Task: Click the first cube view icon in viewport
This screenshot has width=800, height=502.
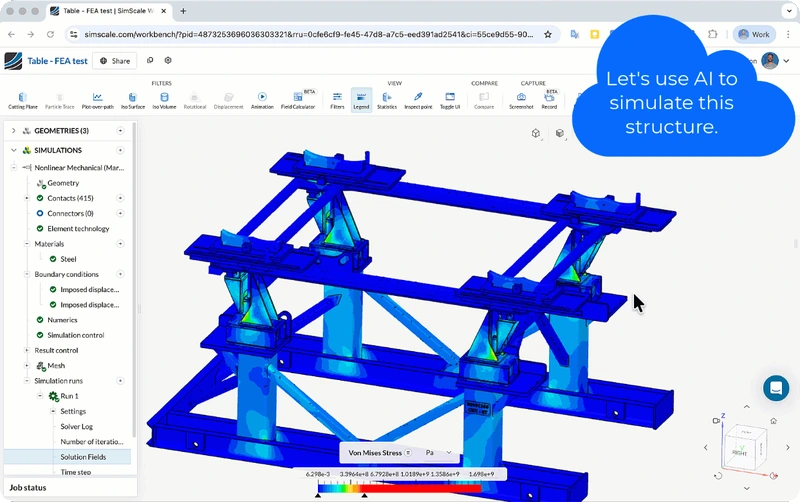Action: (536, 133)
